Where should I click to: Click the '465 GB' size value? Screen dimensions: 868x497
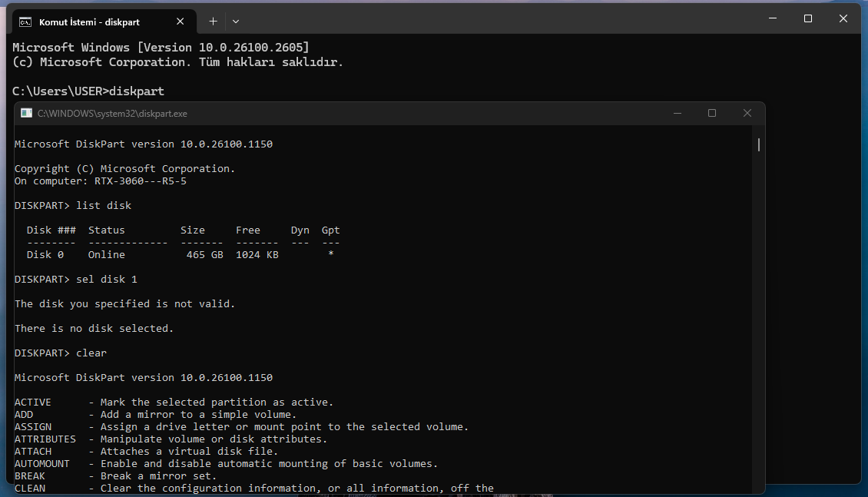(205, 254)
